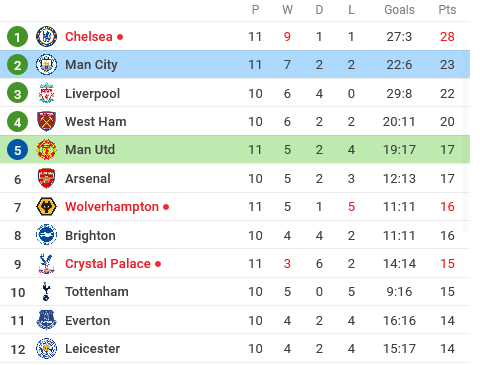Sort by the Goals column header
This screenshot has width=480, height=365.
tap(399, 10)
